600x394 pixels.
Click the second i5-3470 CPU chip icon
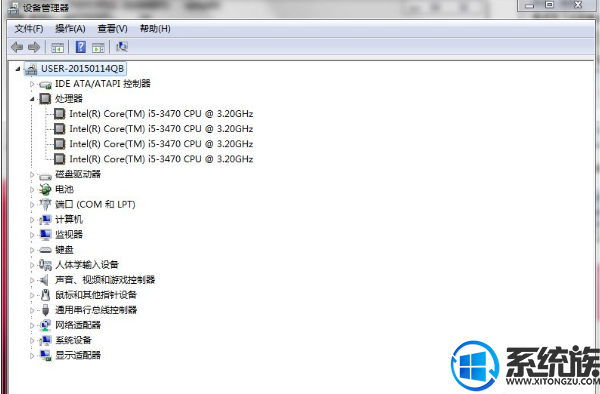(x=59, y=129)
